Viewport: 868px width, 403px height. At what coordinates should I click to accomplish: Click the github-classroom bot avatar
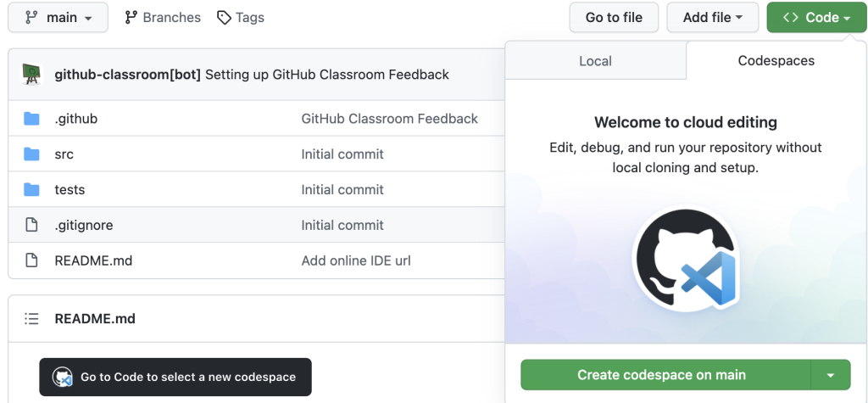click(31, 75)
